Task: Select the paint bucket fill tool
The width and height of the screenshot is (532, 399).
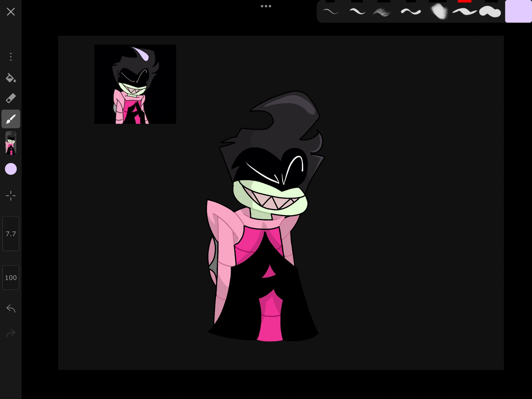Action: [11, 78]
